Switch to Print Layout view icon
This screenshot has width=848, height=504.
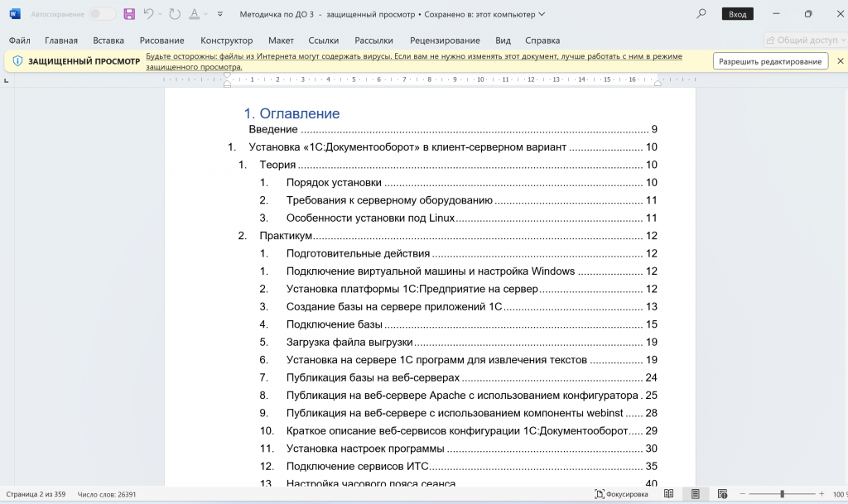click(696, 494)
